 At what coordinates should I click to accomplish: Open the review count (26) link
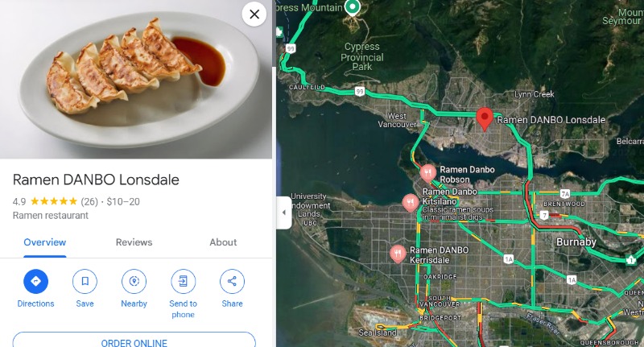click(89, 201)
